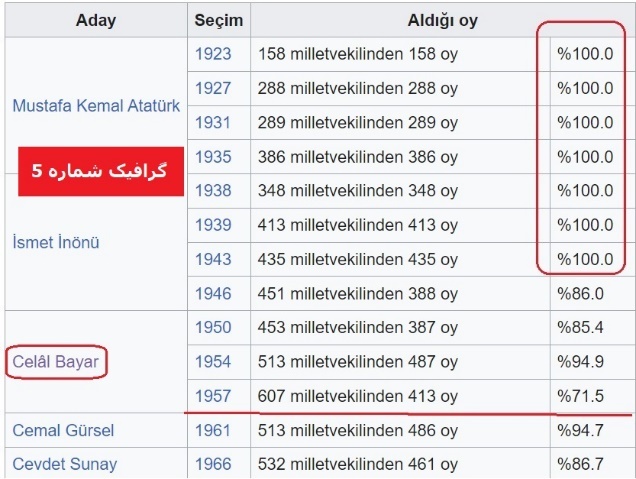Click the Celâl Bayar link

[x=56, y=361]
